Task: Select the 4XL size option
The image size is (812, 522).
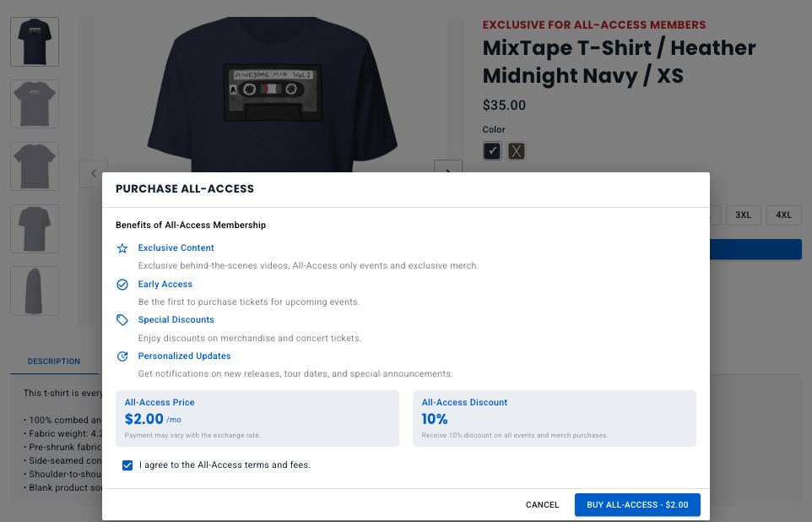Action: point(784,215)
